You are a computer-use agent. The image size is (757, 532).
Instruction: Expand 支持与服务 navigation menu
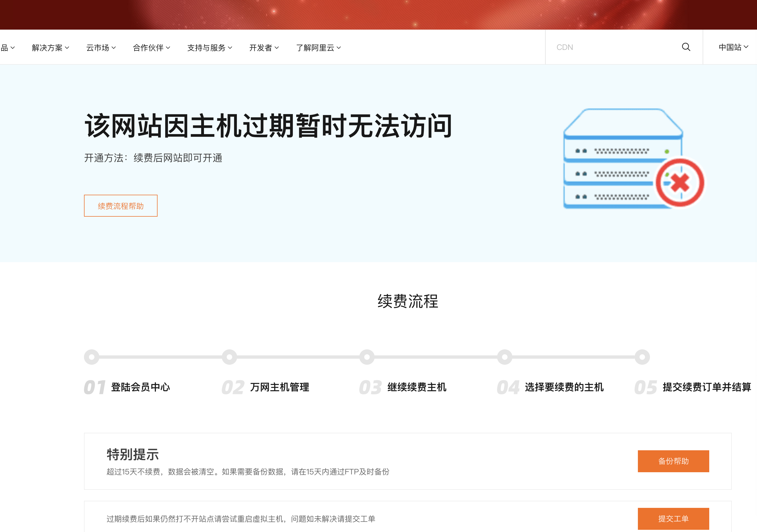click(210, 48)
